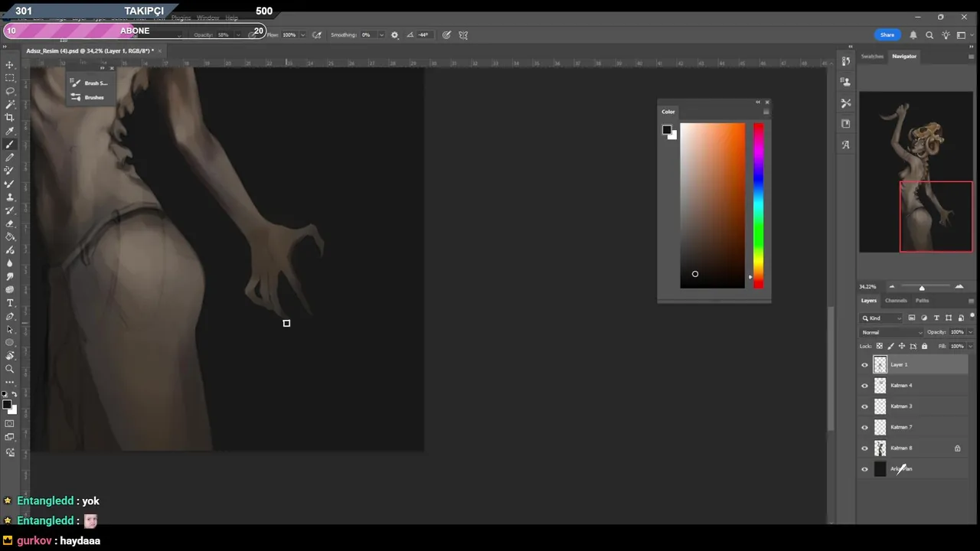Open the layer Fill 100% dropdown arrow
The height and width of the screenshot is (551, 980).
(970, 346)
